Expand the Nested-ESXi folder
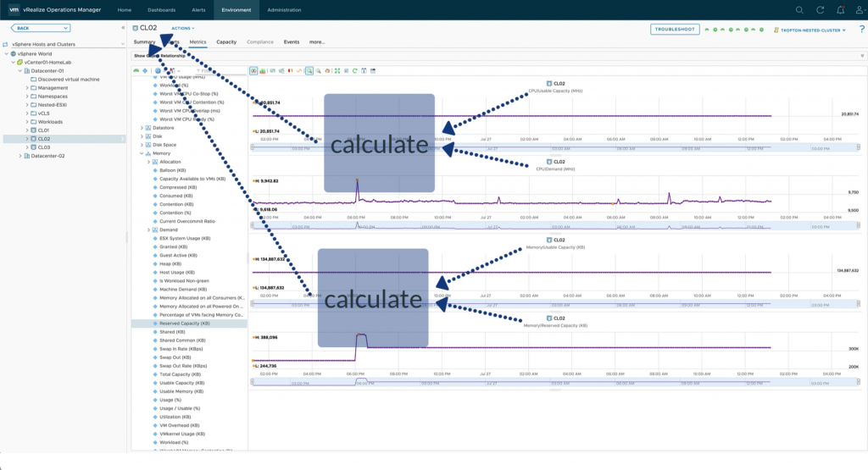Screen dimensions: 868x470 coord(27,104)
